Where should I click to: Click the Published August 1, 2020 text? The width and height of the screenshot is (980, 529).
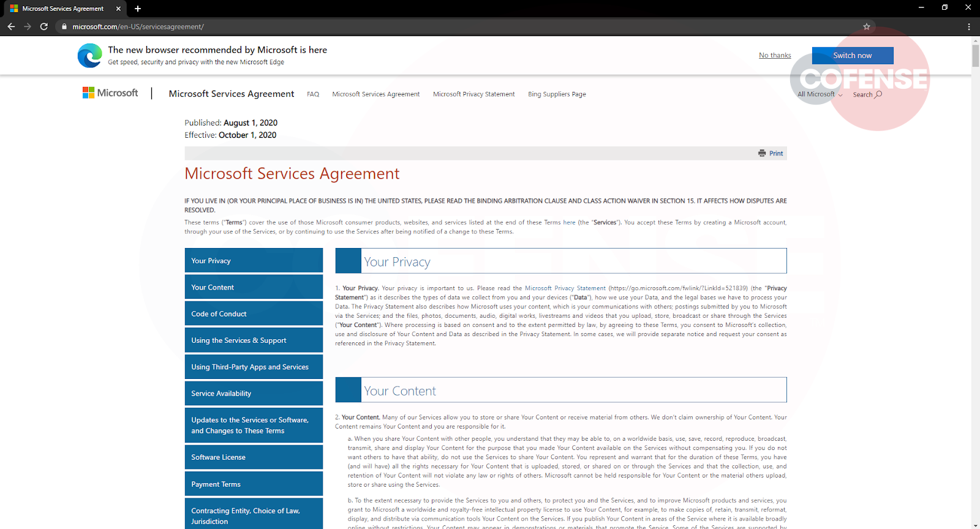coord(231,122)
